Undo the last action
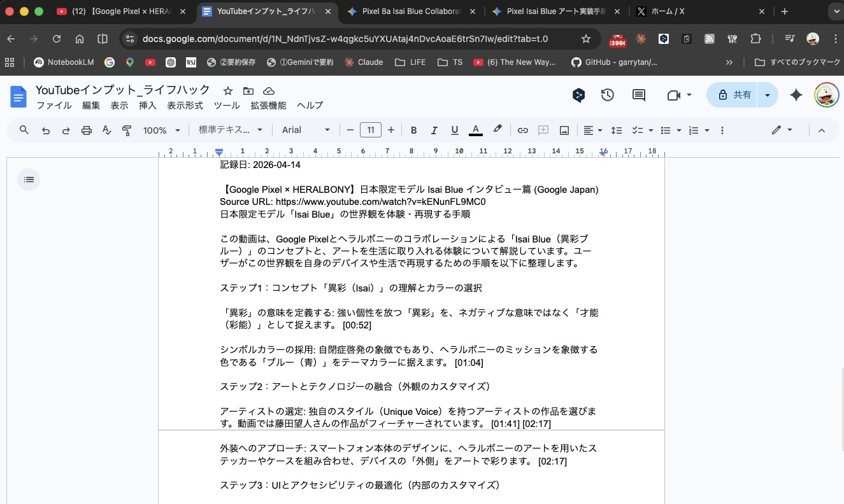 [x=45, y=130]
